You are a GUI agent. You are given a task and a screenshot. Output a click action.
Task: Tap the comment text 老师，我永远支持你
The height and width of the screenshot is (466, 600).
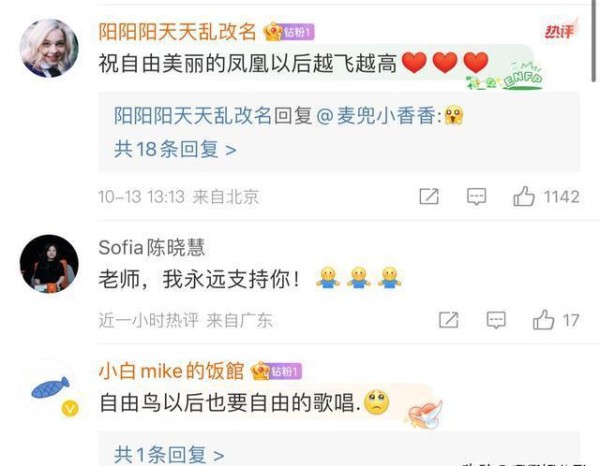tap(199, 279)
